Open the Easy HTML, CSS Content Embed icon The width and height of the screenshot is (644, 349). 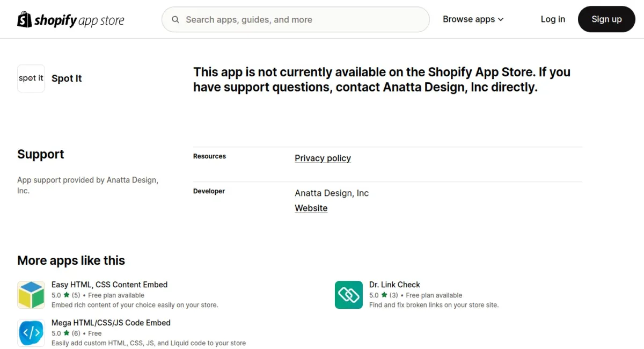[31, 295]
